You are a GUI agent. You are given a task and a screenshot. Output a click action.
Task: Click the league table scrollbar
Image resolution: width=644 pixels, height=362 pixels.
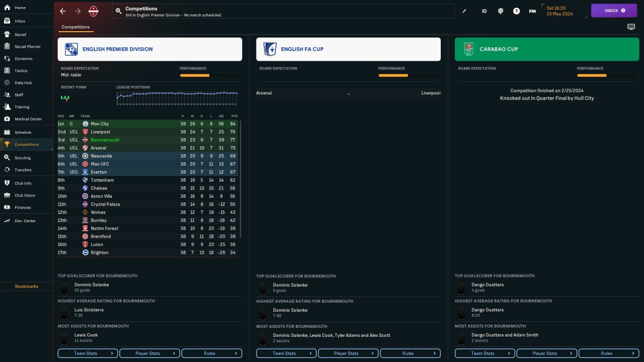(x=240, y=179)
